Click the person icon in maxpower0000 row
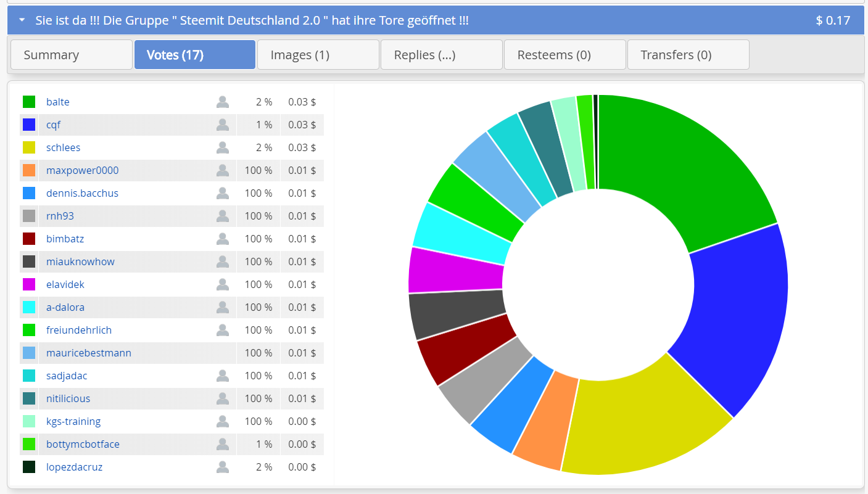The width and height of the screenshot is (868, 494). (x=223, y=170)
